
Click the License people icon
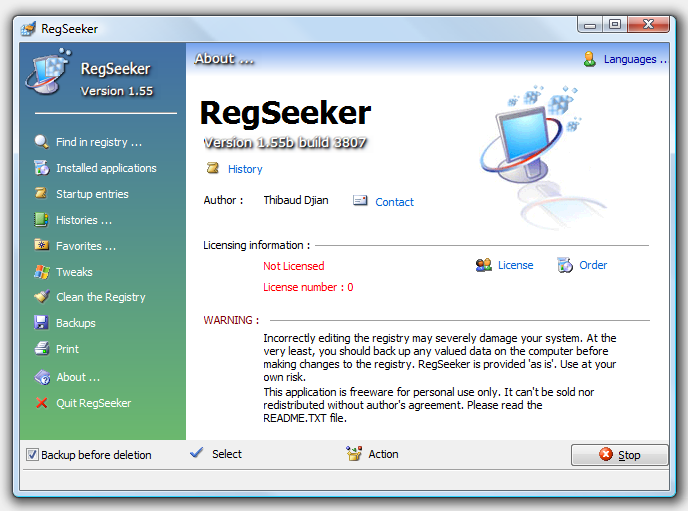pyautogui.click(x=484, y=265)
